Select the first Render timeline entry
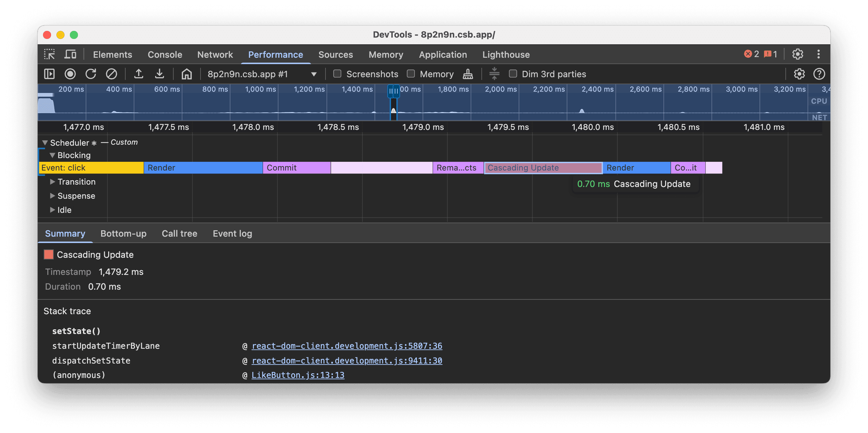 click(203, 168)
